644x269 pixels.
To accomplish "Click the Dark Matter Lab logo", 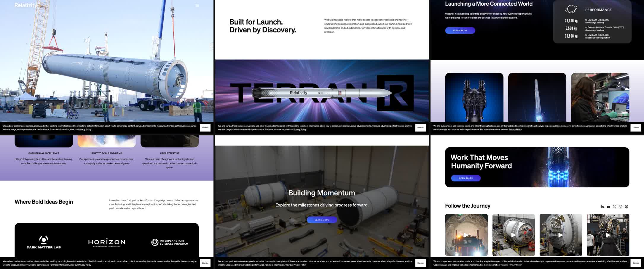I will pyautogui.click(x=44, y=242).
